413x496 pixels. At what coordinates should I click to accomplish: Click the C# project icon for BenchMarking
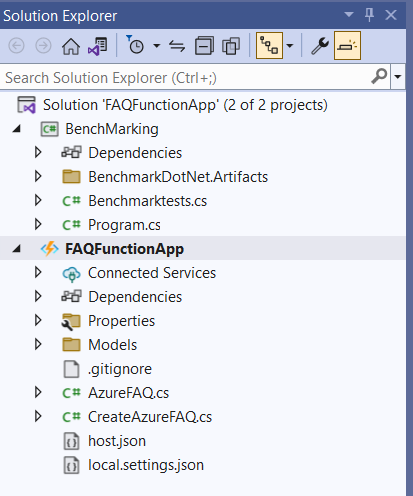pos(49,129)
